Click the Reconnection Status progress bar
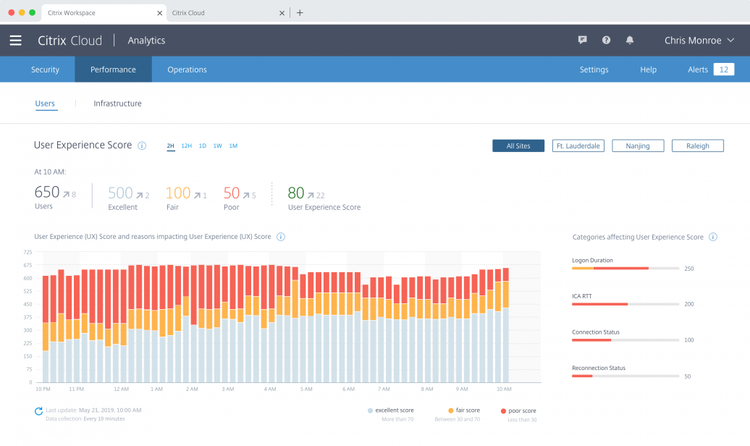 coord(625,376)
